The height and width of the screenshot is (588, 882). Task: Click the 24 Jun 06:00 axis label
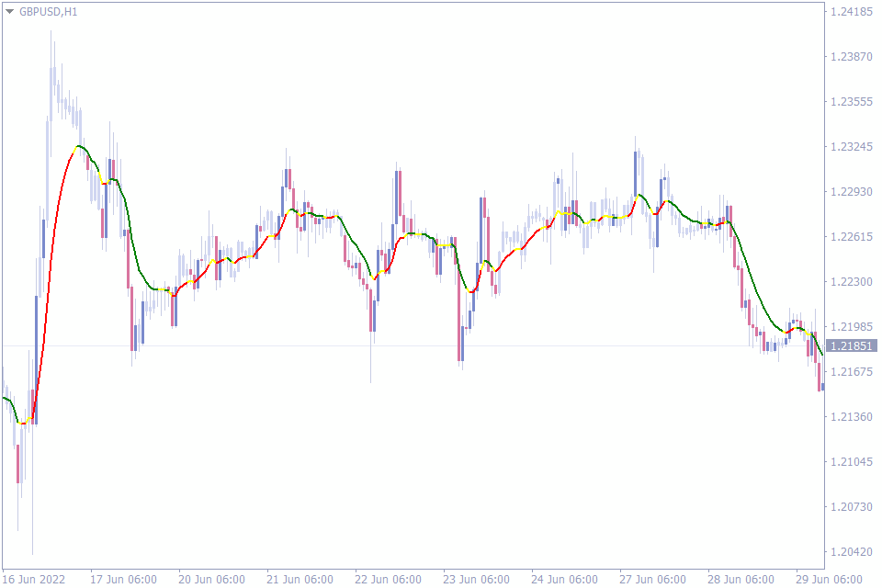pos(565,580)
